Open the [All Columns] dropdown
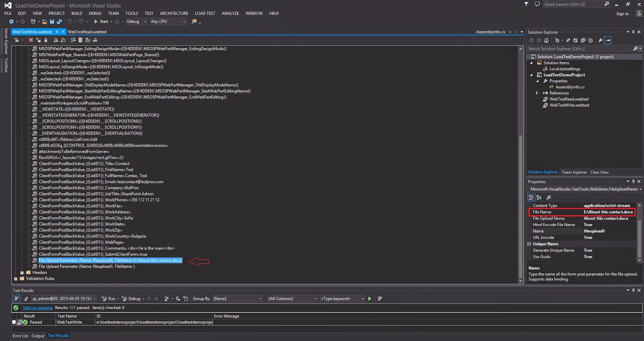The image size is (644, 341). 293,299
